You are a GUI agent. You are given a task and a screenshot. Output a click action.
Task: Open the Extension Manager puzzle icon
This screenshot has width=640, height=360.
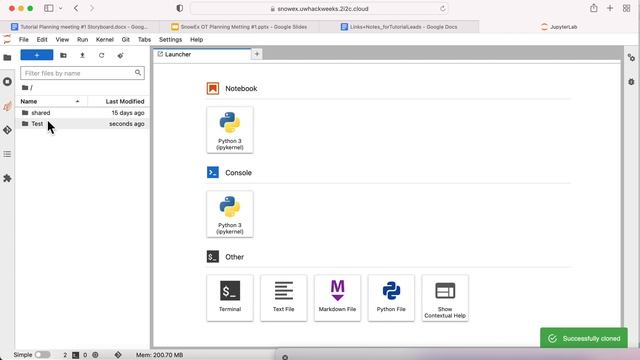pyautogui.click(x=7, y=178)
